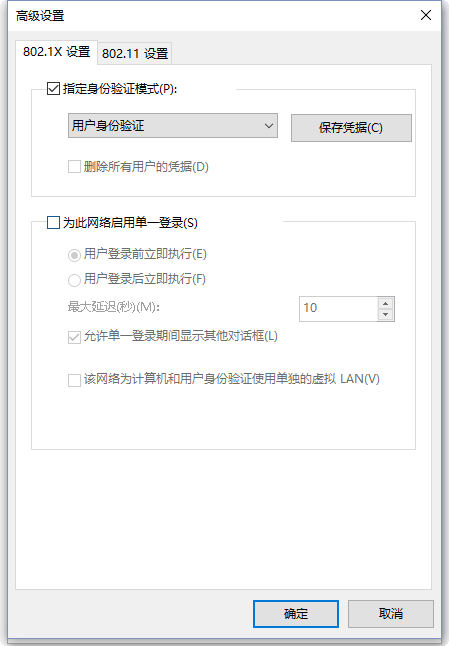
Task: Open the 用户身份验证 mode combo box
Action: click(x=173, y=126)
